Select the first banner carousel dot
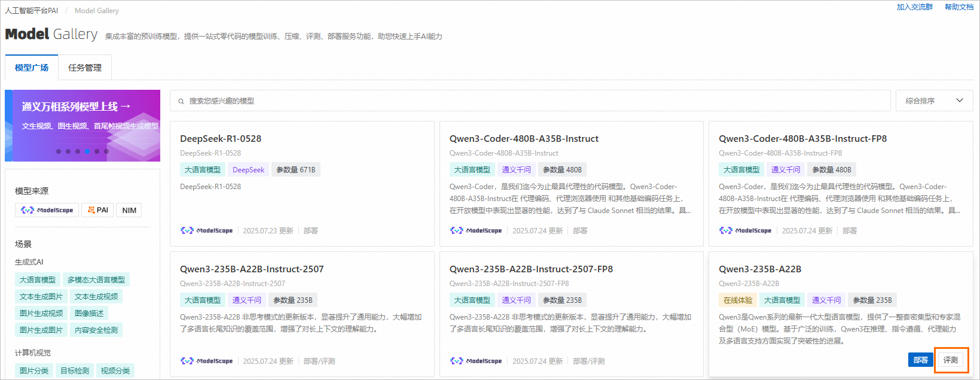Image resolution: width=980 pixels, height=380 pixels. pyautogui.click(x=59, y=151)
